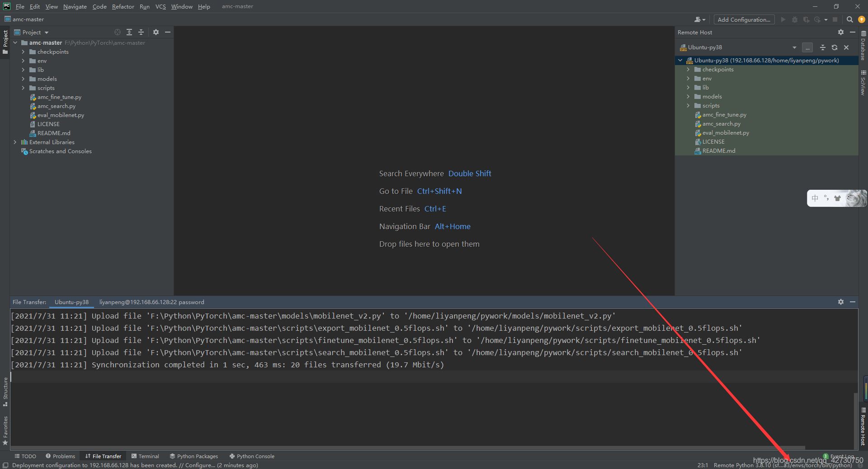Viewport: 868px width, 469px height.
Task: Open the Refactor menu
Action: 123,6
